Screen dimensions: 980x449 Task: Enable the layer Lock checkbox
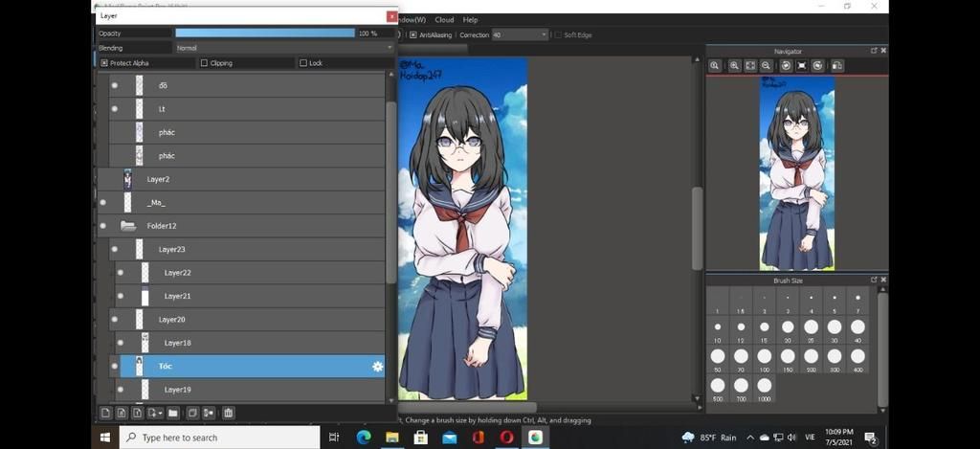303,63
